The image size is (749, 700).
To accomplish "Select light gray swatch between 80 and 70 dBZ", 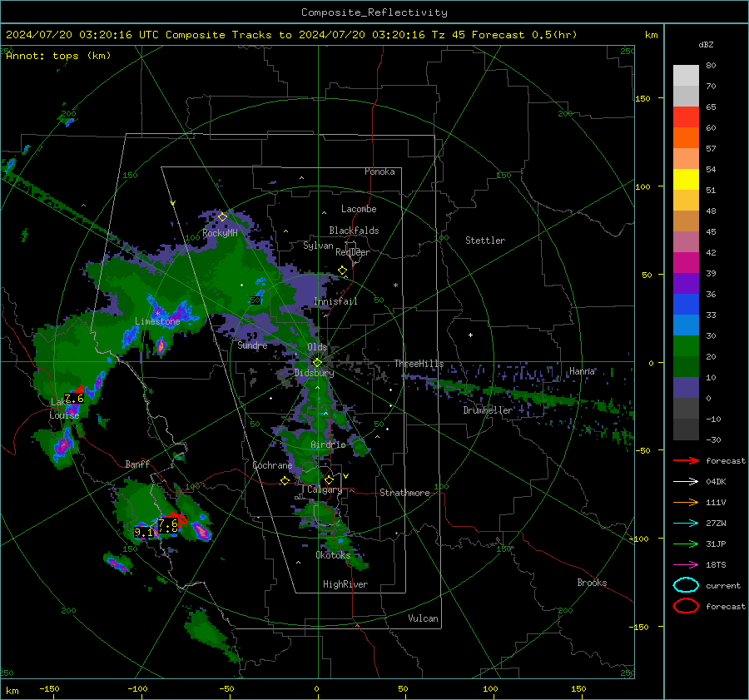I will (686, 76).
